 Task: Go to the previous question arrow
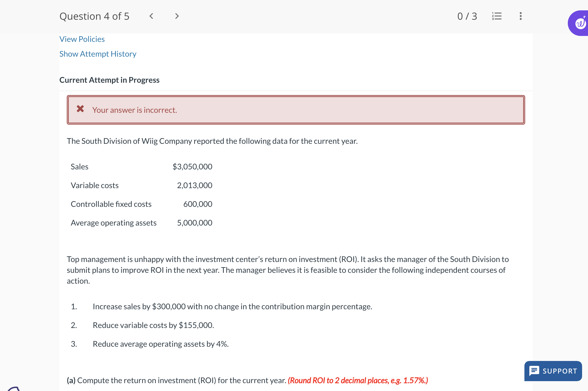point(151,16)
